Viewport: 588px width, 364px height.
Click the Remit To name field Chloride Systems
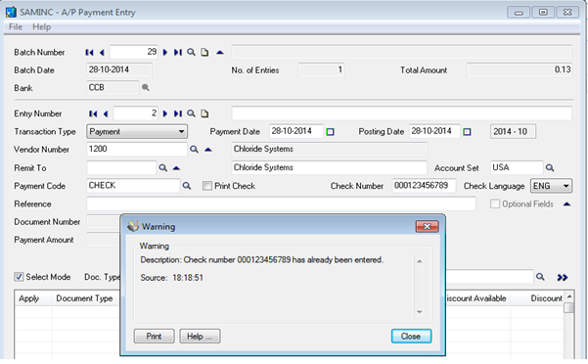coord(330,168)
